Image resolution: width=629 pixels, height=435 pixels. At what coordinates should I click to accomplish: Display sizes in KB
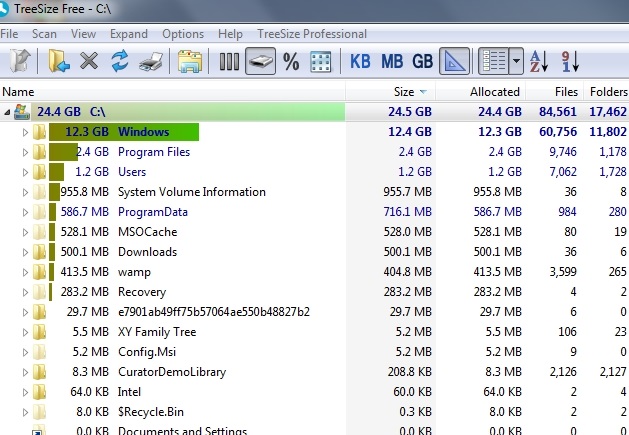click(360, 62)
